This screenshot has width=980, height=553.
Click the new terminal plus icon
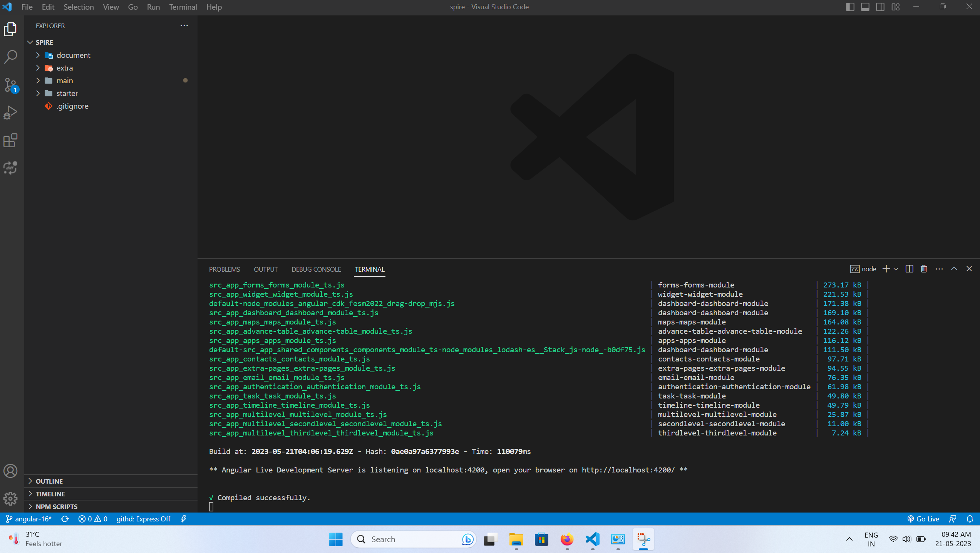point(886,269)
